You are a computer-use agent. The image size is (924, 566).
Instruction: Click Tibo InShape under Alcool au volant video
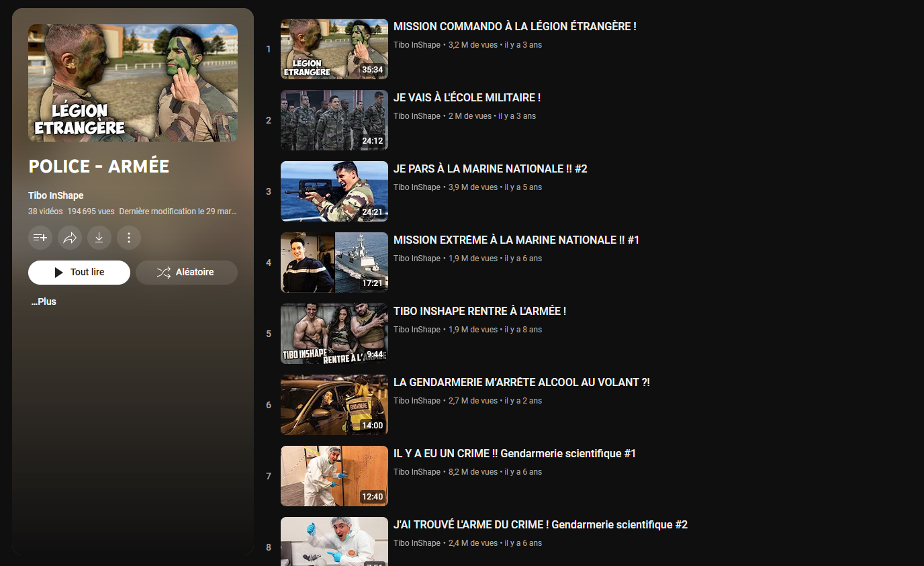[x=417, y=401]
